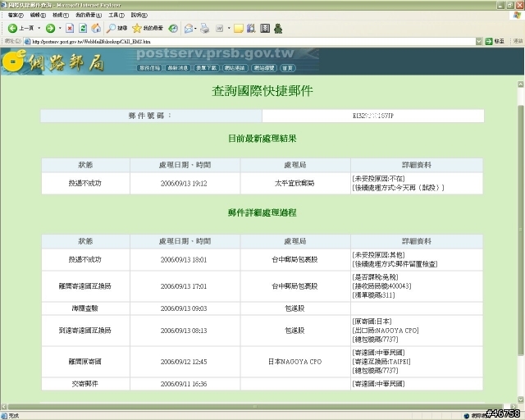
Task: Click the Research book icon in toolbar
Action: click(x=251, y=29)
